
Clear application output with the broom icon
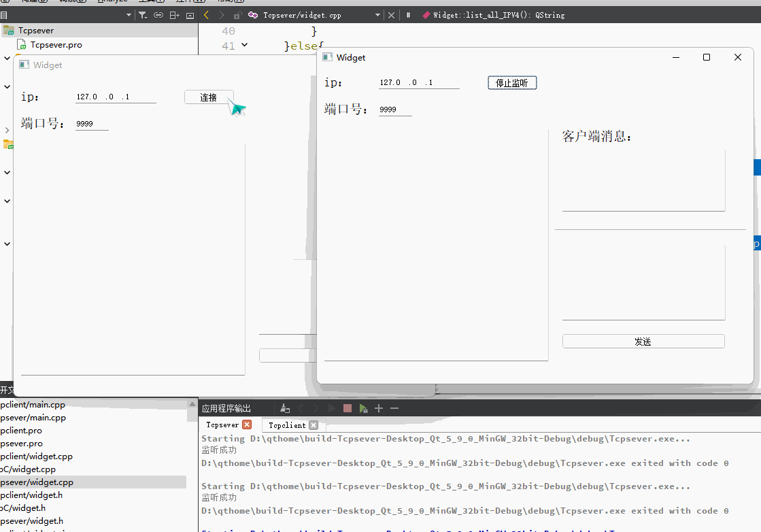coord(284,408)
